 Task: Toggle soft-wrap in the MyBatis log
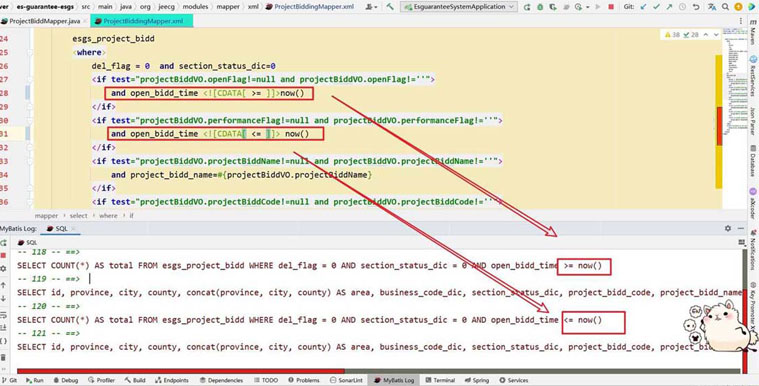pyautogui.click(x=3, y=315)
